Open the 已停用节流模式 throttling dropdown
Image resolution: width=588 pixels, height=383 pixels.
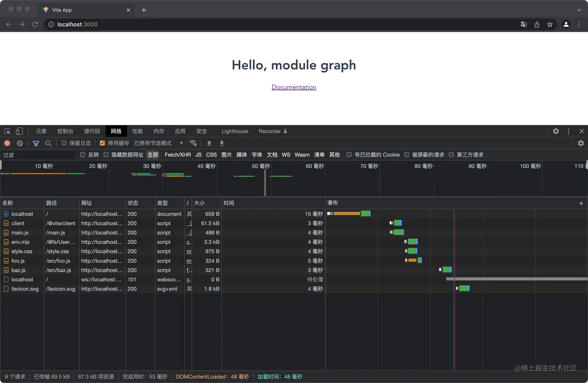pyautogui.click(x=158, y=143)
